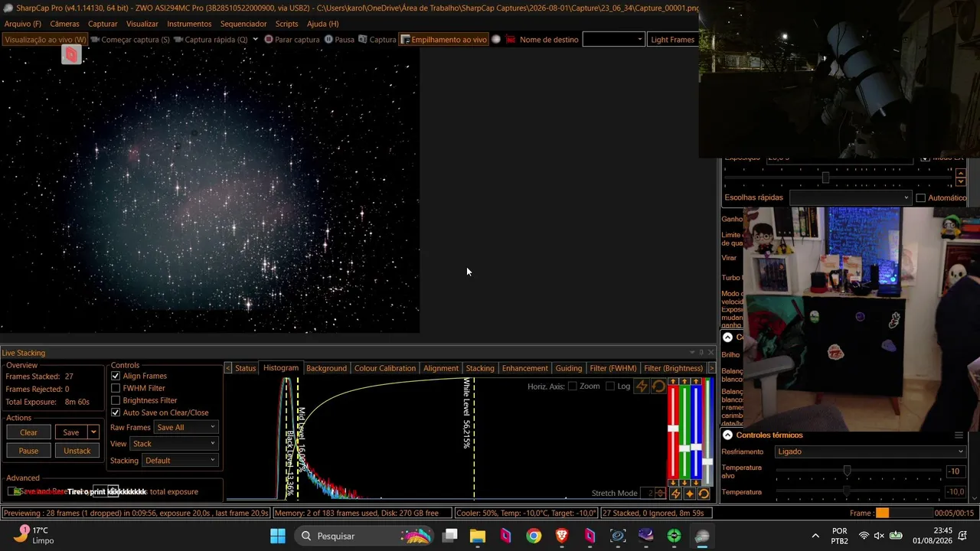Image resolution: width=980 pixels, height=551 pixels.
Task: Switch to the Colour Calibration tab
Action: click(x=385, y=368)
